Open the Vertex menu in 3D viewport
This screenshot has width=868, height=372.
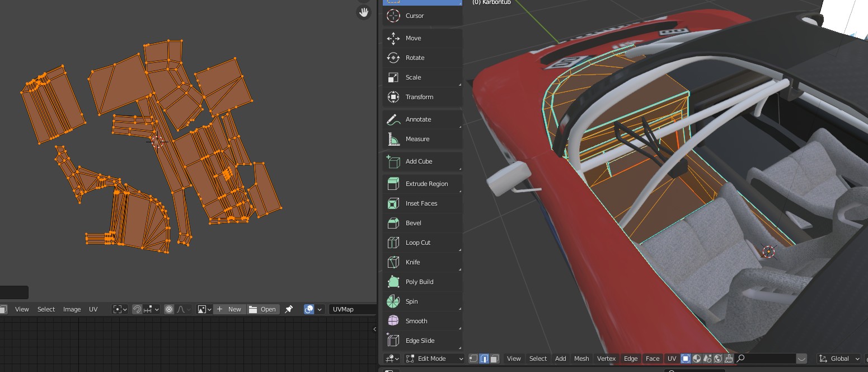click(606, 359)
